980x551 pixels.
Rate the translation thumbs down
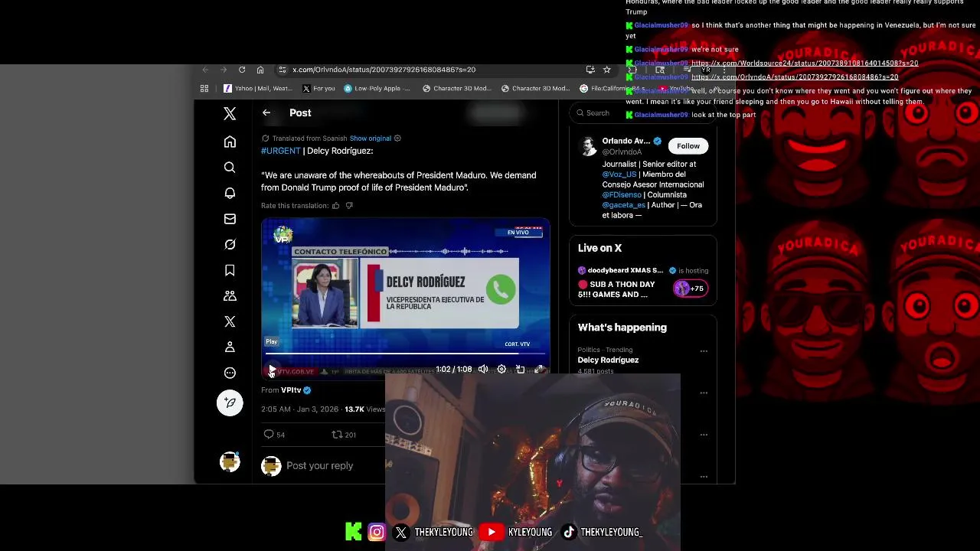[349, 206]
